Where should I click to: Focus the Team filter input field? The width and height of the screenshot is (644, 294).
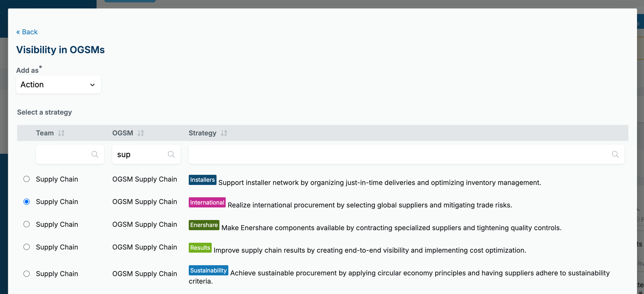point(70,154)
